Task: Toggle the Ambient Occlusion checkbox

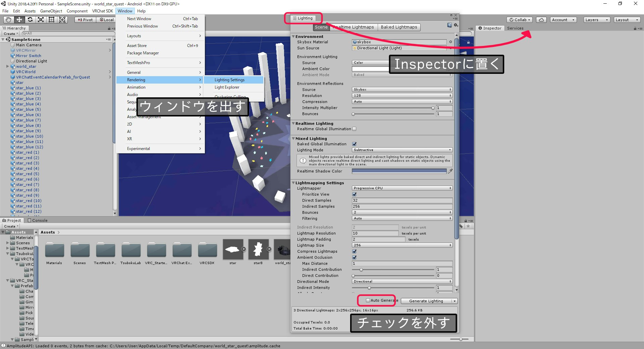Action: 354,257
